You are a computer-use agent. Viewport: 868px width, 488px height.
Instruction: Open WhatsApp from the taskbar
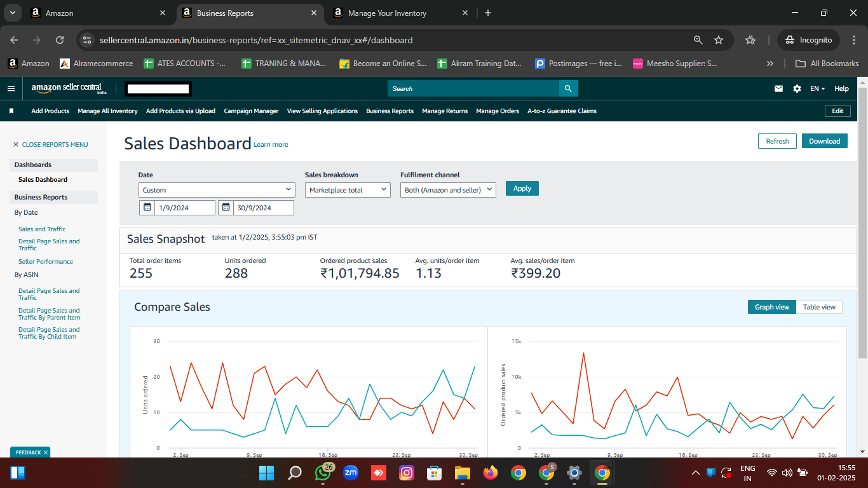point(323,473)
